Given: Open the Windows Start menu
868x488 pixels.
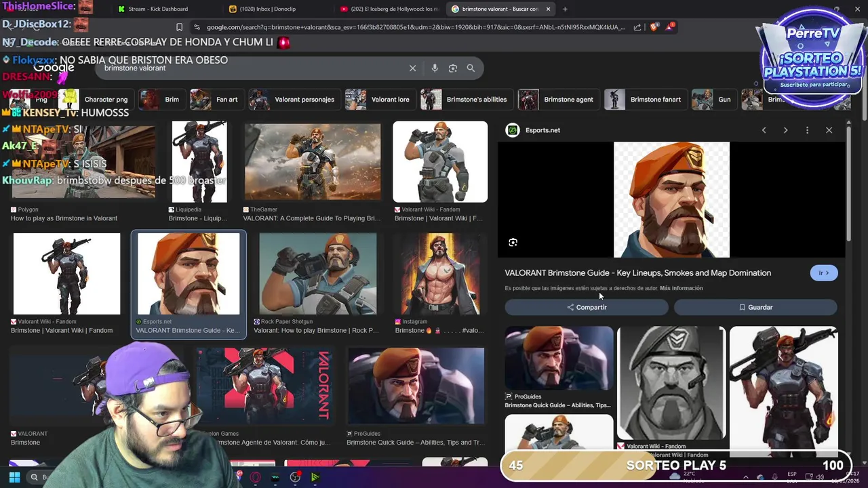Looking at the screenshot, I should point(14,477).
